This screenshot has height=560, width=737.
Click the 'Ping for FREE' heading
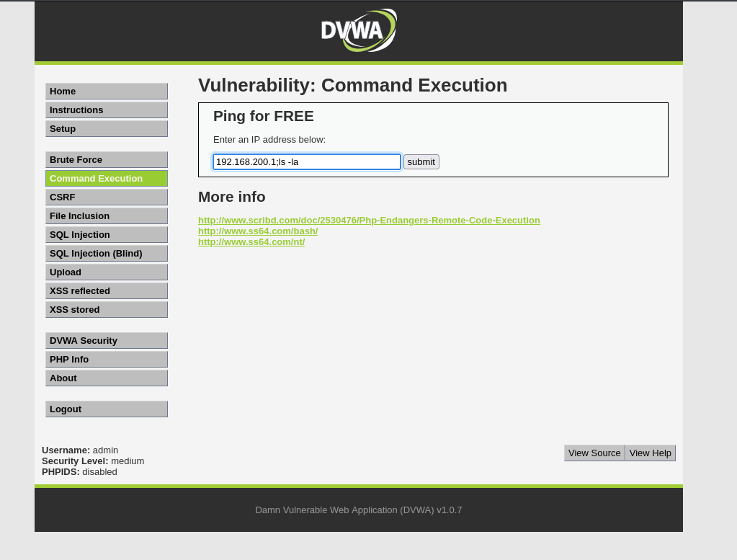coord(263,116)
